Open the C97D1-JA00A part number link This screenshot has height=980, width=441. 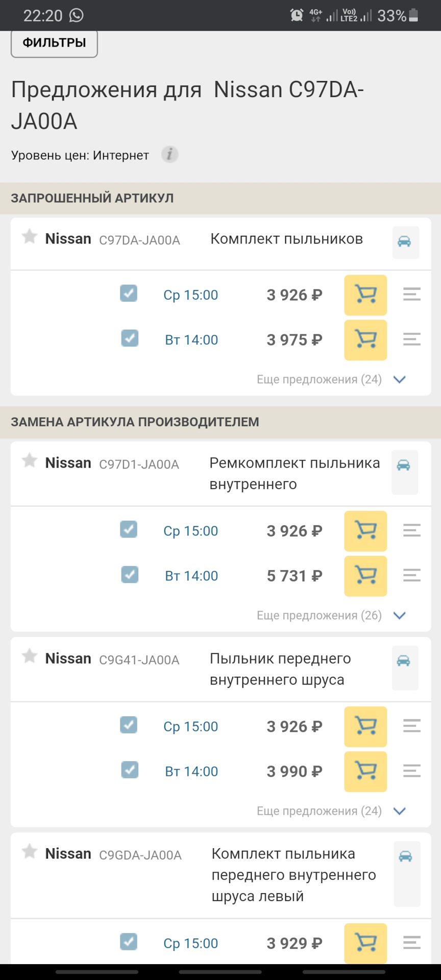139,464
